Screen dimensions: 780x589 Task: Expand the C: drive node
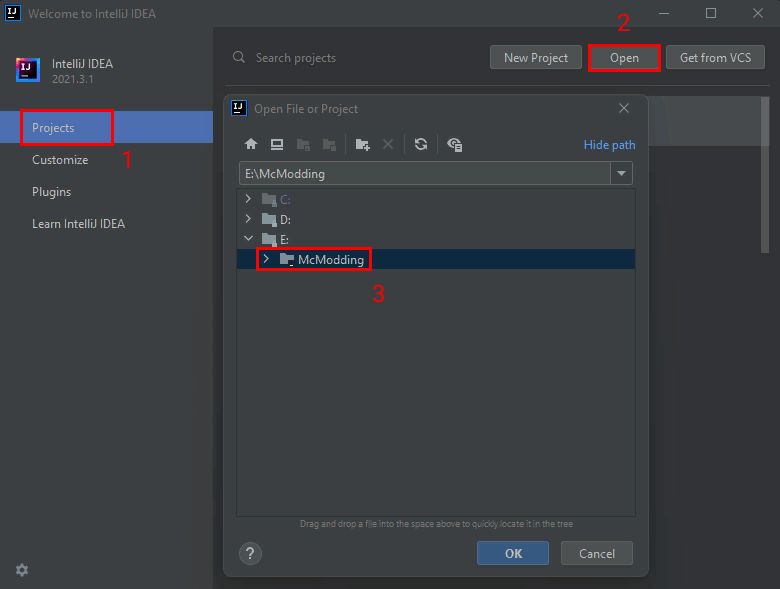pyautogui.click(x=248, y=199)
